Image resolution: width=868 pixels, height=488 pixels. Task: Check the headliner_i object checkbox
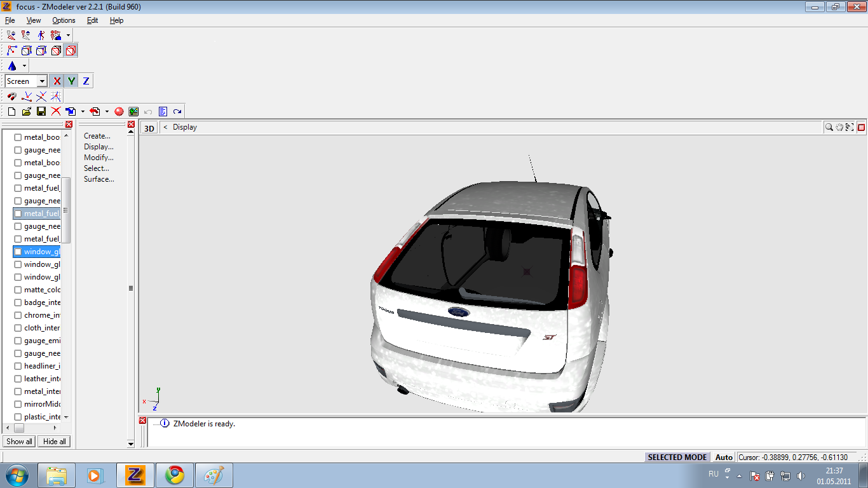18,366
